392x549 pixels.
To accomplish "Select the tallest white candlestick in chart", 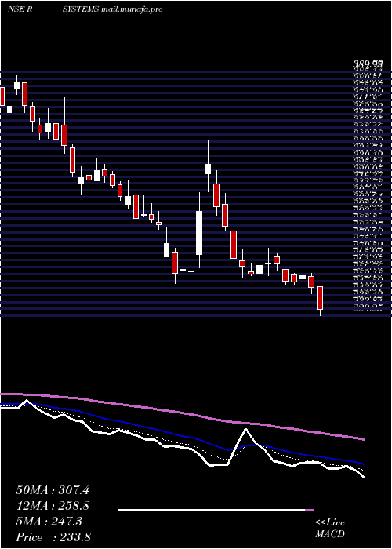I will point(199,233).
